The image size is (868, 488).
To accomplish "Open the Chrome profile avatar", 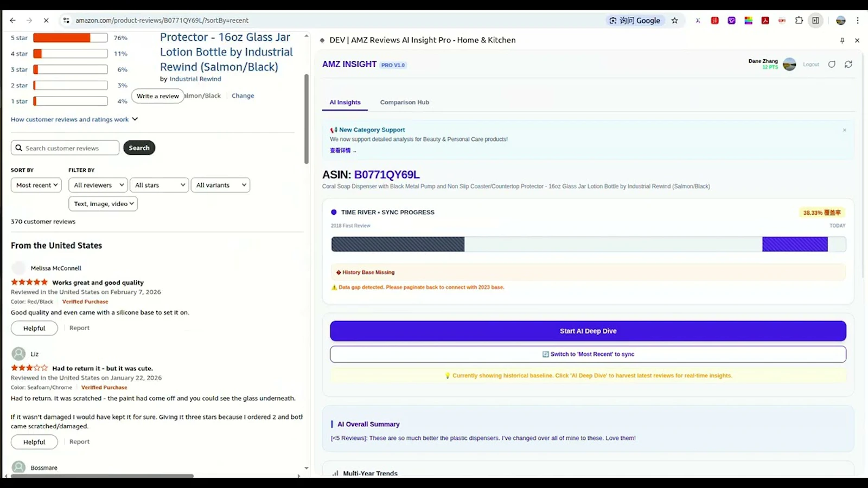I will point(841,21).
